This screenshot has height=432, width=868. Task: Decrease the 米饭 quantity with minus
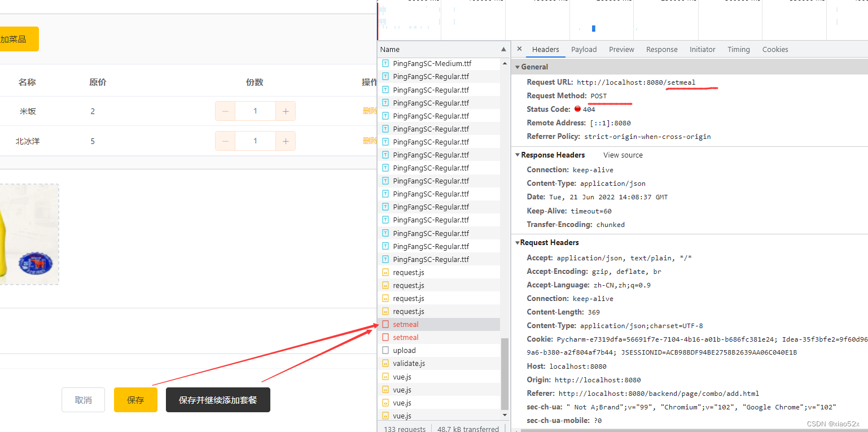point(225,111)
